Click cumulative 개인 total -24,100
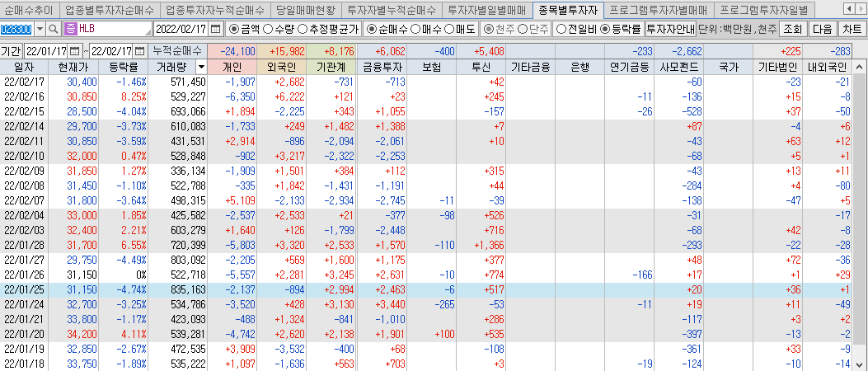The width and height of the screenshot is (868, 371). 232,51
